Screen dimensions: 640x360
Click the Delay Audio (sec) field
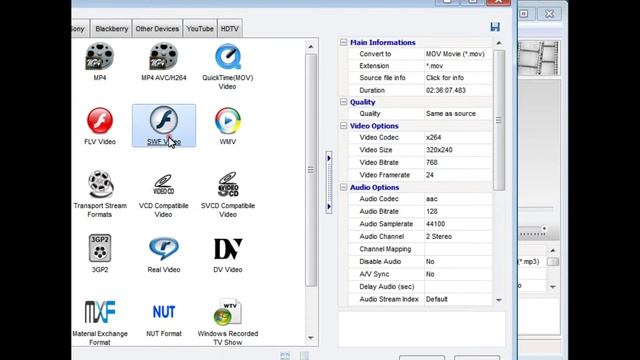point(458,287)
